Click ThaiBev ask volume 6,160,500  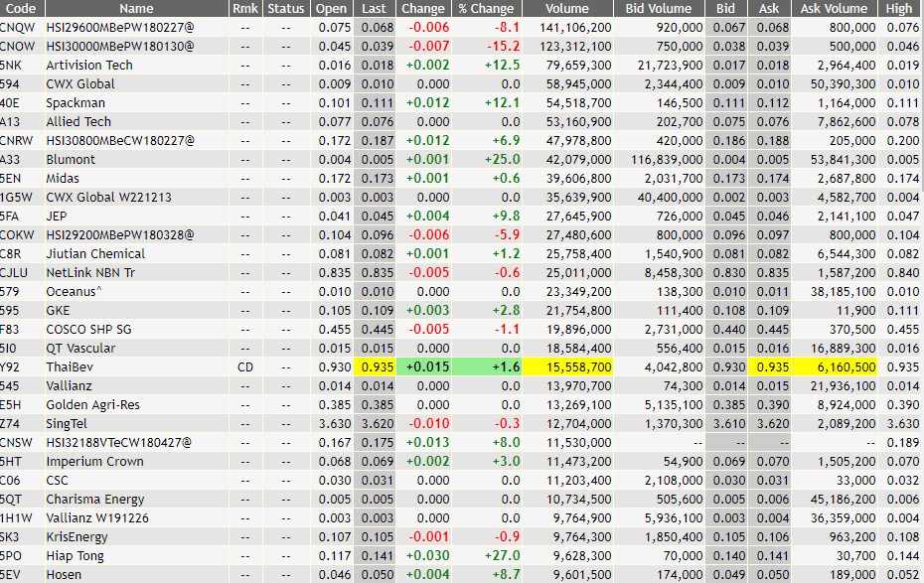coord(835,366)
